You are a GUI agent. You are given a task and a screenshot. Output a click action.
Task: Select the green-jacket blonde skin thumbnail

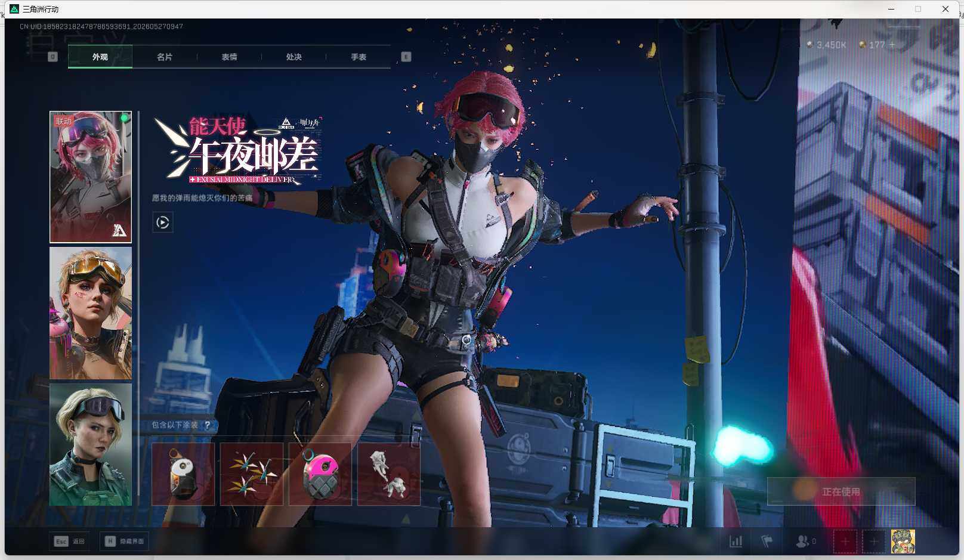tap(91, 444)
